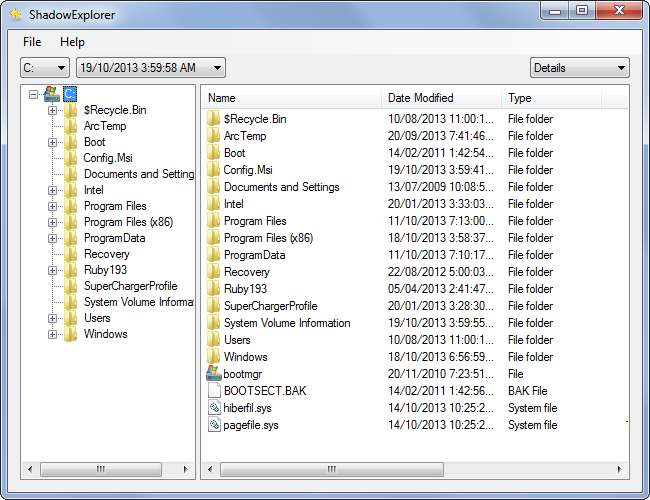Click Documents and Settings folder icon in list
The height and width of the screenshot is (500, 650).
coord(213,187)
